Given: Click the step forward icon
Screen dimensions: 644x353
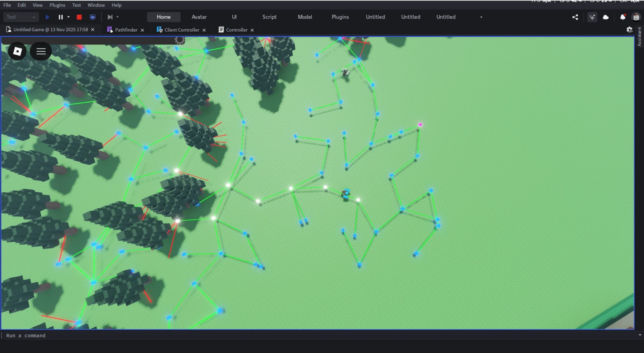Looking at the screenshot, I should click(110, 17).
